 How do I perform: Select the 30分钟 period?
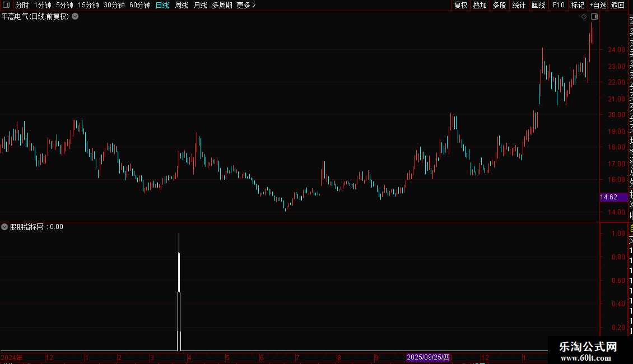click(x=114, y=5)
